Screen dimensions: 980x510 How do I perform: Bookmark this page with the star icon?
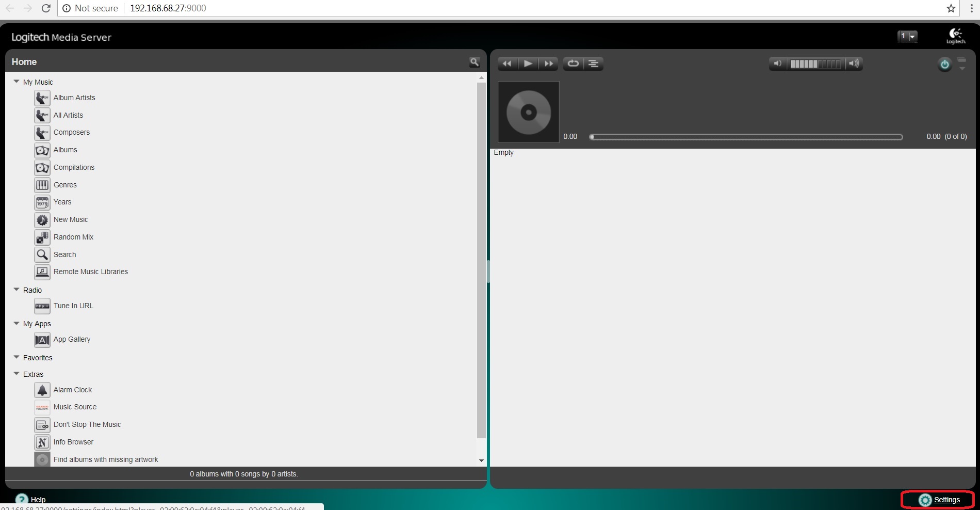point(951,8)
